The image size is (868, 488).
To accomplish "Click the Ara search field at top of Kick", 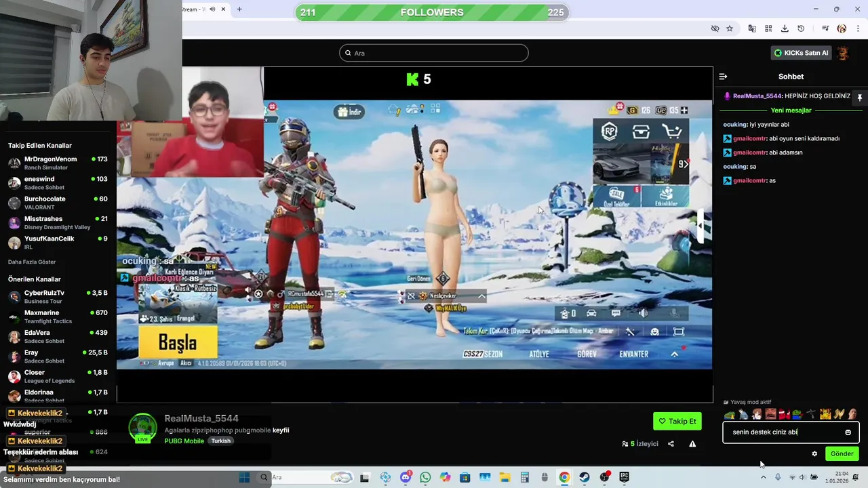I will coord(434,53).
